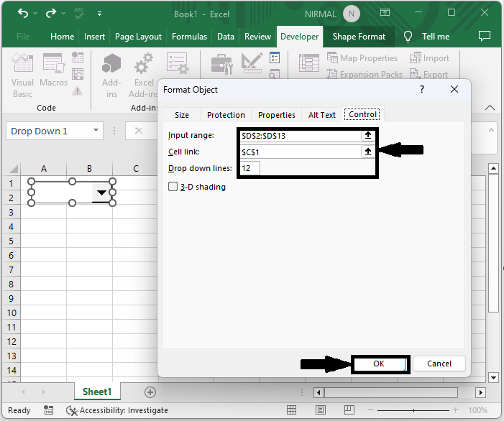Open Customize Quick Access Toolbar menu
504x421 pixels.
tap(100, 14)
